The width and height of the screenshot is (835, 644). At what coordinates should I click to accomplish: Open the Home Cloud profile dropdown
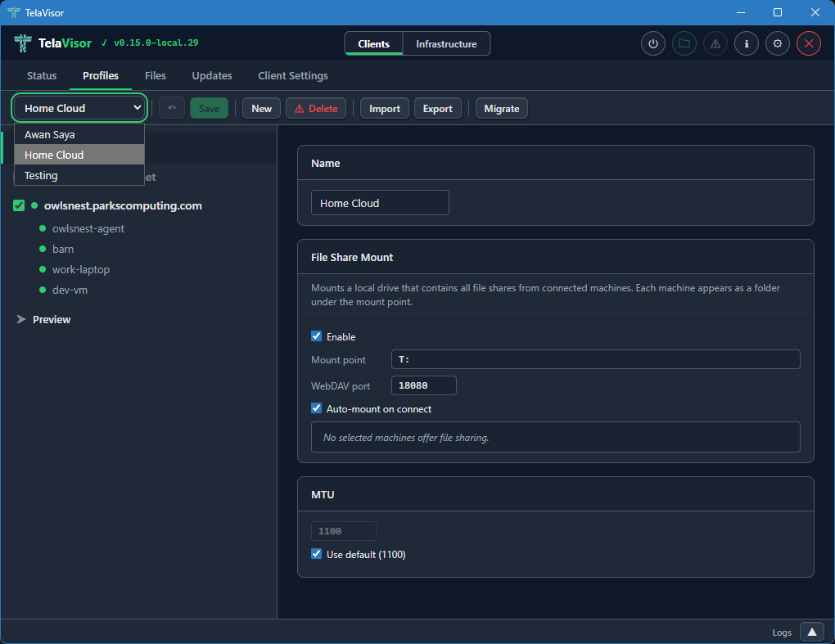click(79, 108)
